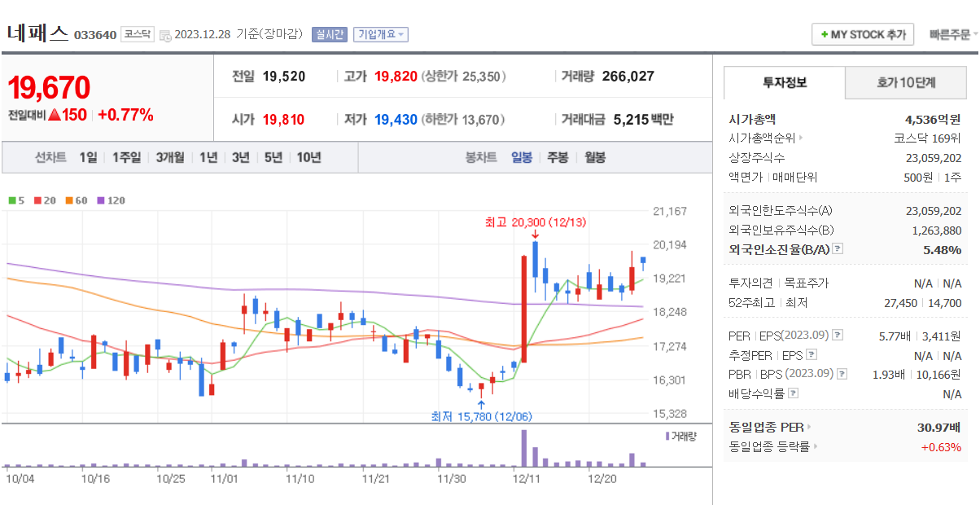Click the purple 거래량 volume legend marker
The width and height of the screenshot is (980, 505).
click(667, 437)
